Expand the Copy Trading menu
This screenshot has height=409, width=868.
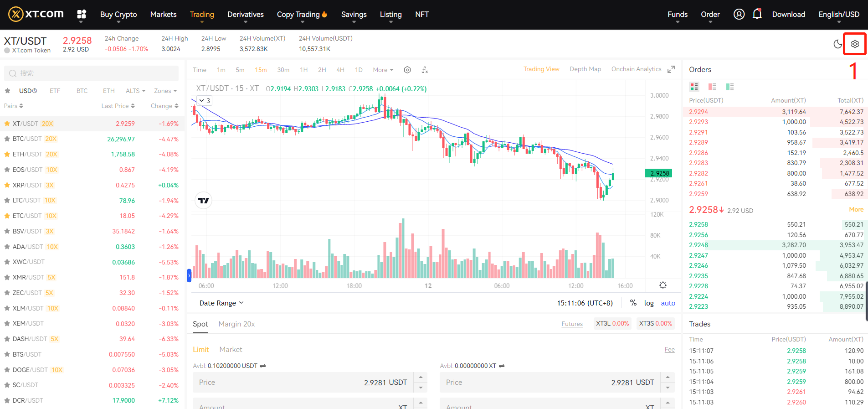302,15
